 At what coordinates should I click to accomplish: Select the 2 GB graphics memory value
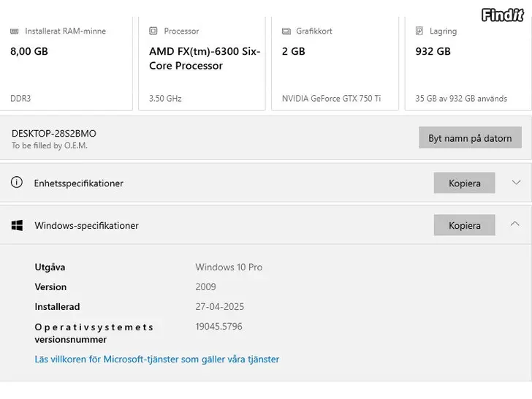[294, 51]
